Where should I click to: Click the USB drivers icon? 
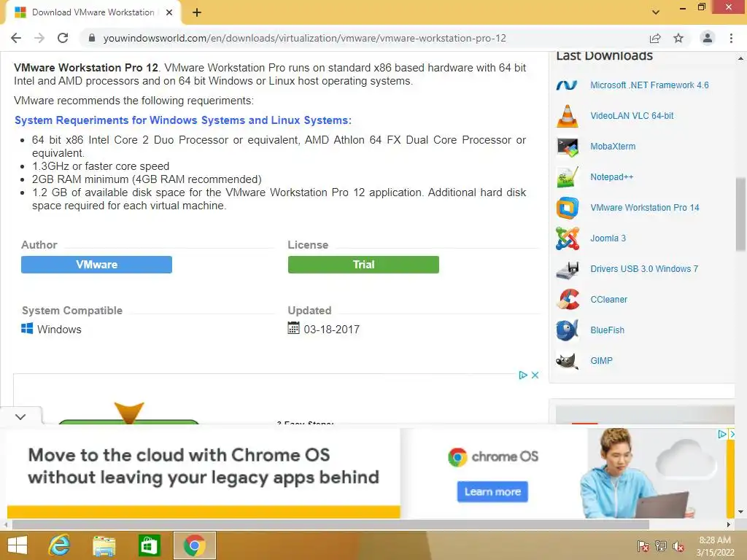click(x=567, y=270)
